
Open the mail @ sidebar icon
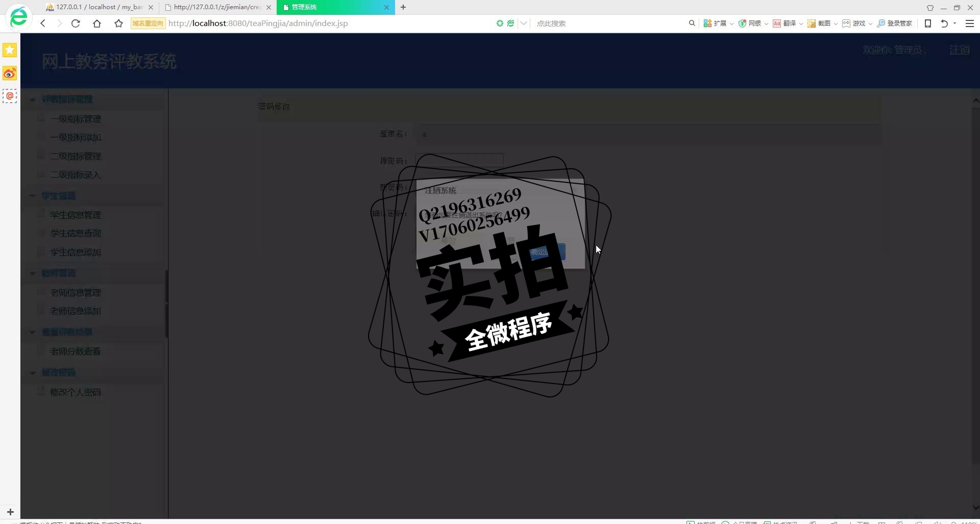10,96
